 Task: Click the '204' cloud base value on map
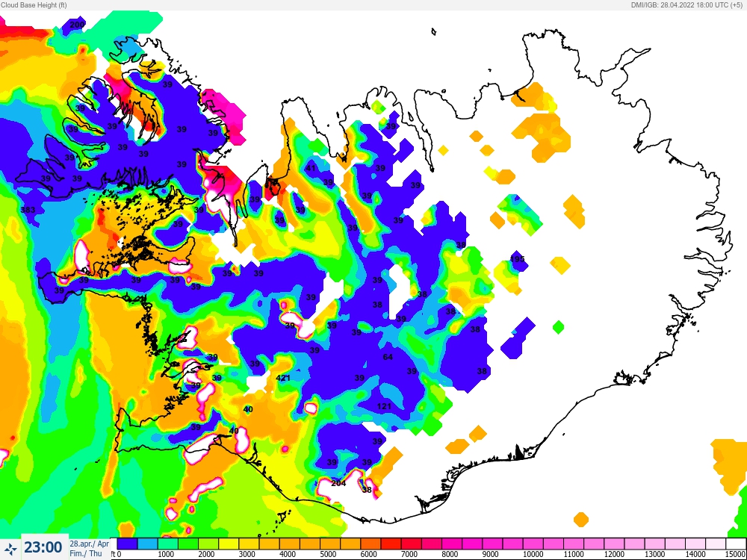(x=338, y=483)
